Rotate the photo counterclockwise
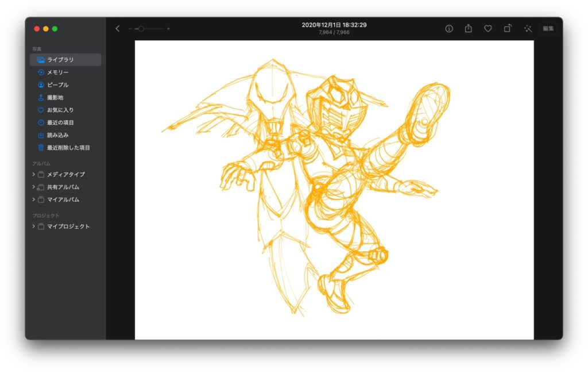The image size is (588, 373). point(508,28)
